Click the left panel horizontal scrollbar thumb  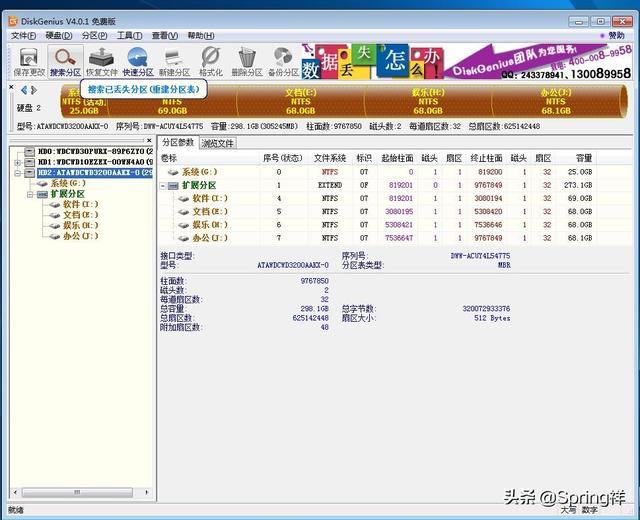pyautogui.click(x=77, y=492)
